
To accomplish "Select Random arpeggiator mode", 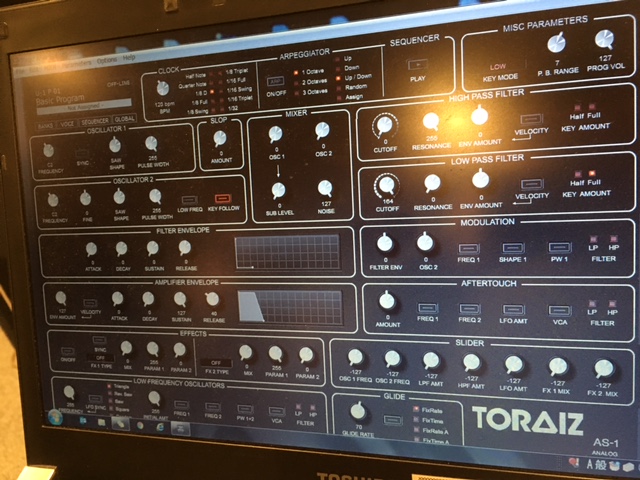I will [338, 88].
